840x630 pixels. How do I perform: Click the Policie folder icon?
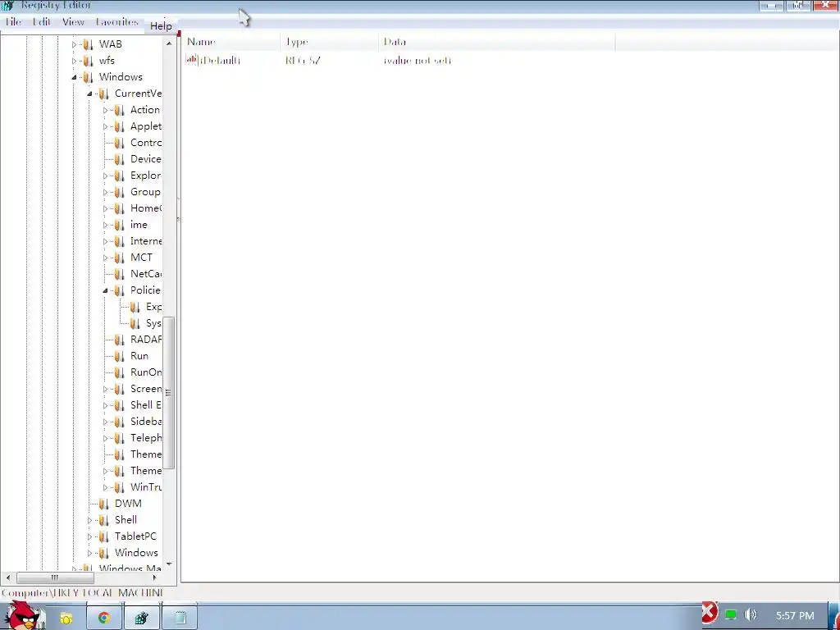120,290
